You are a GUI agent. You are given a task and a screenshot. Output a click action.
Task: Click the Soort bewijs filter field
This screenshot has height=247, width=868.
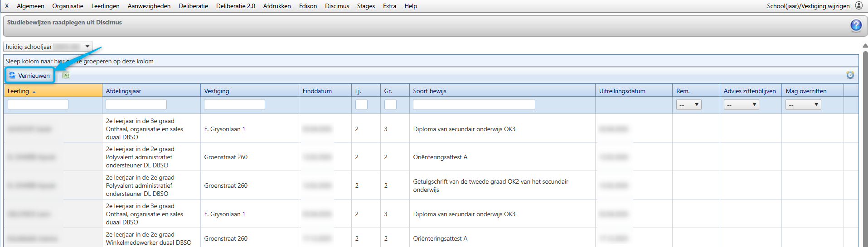(x=474, y=105)
